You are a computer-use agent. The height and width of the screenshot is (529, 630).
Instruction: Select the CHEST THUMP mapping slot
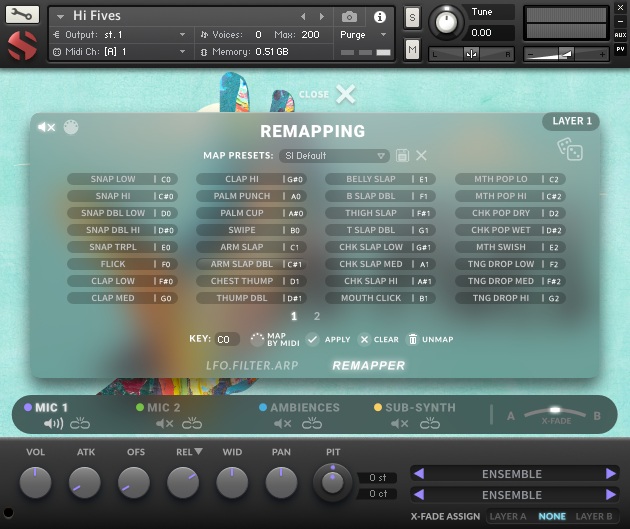(252, 281)
